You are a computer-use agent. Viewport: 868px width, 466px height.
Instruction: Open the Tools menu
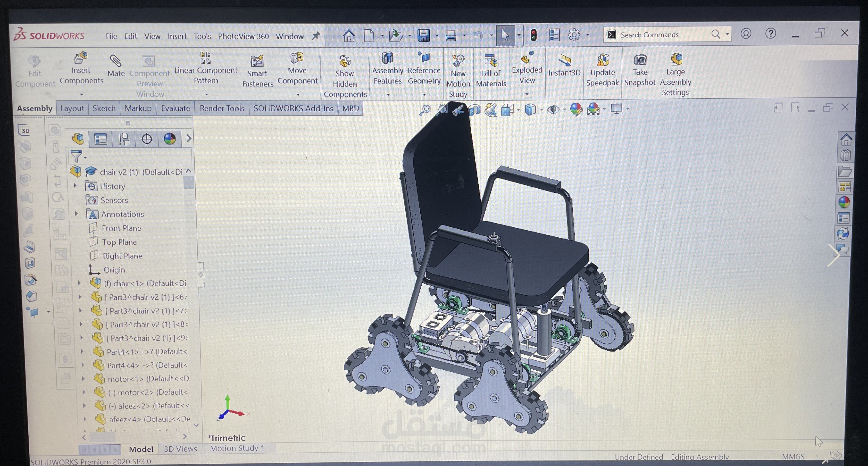(x=202, y=36)
